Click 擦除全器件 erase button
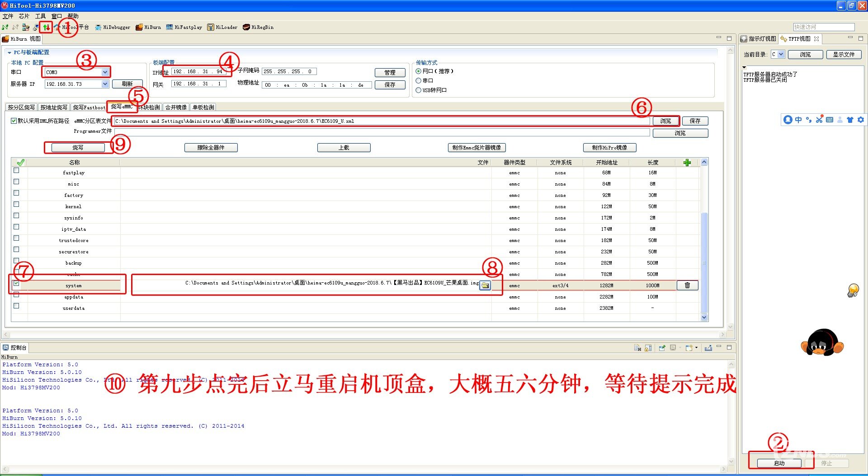The width and height of the screenshot is (868, 476). tap(211, 148)
